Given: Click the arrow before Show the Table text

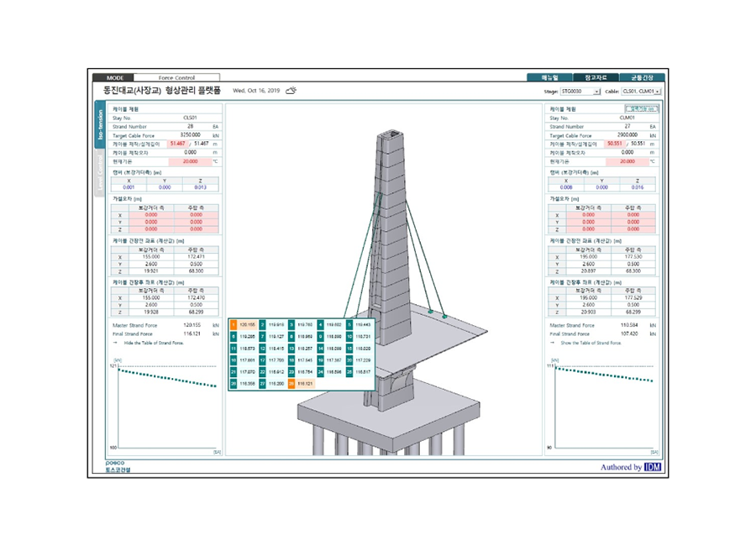Looking at the screenshot, I should pyautogui.click(x=552, y=343).
